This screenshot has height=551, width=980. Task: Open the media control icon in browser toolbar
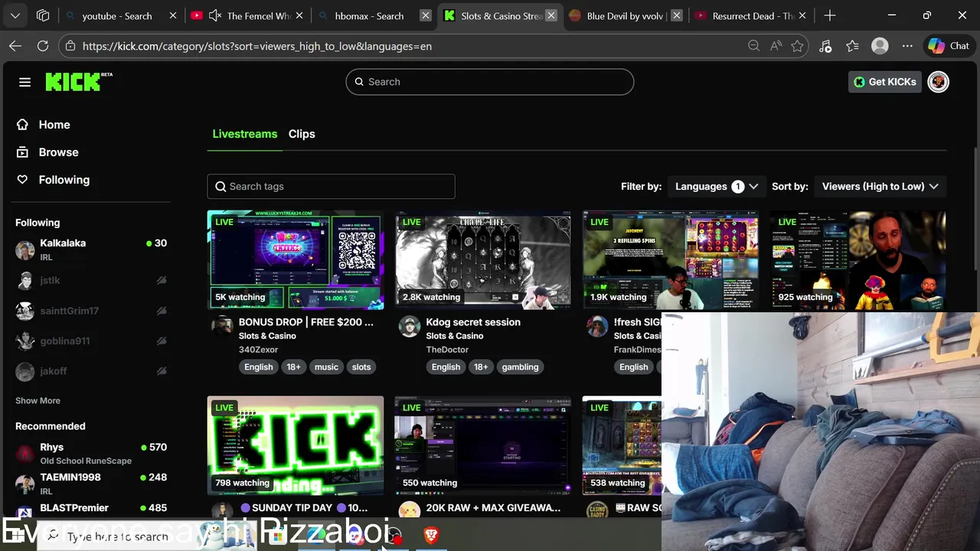coord(825,46)
